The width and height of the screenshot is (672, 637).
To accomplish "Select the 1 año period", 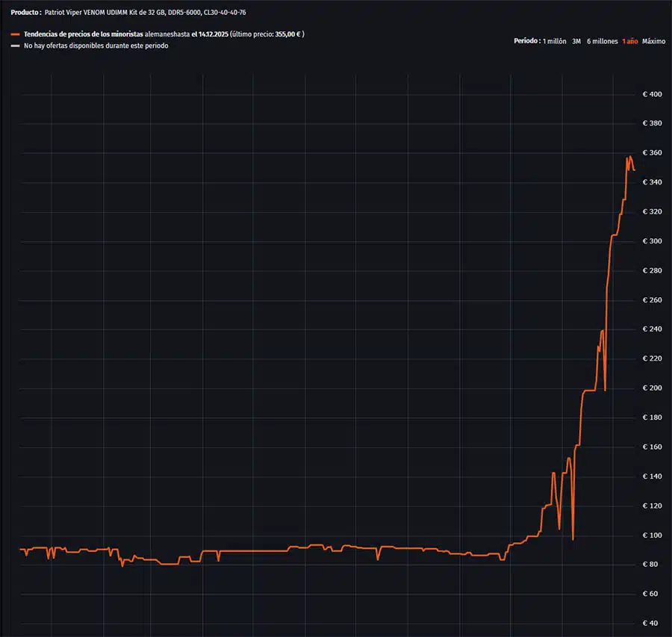I will (629, 41).
